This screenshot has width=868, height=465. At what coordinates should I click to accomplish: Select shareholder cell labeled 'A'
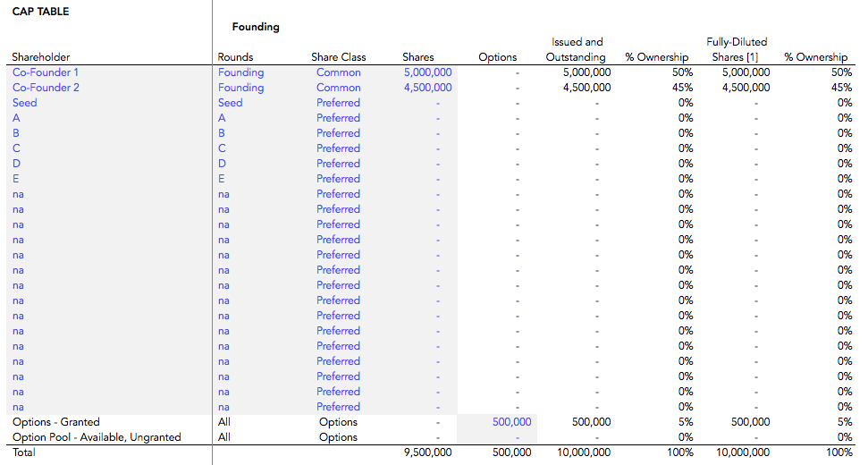point(16,118)
